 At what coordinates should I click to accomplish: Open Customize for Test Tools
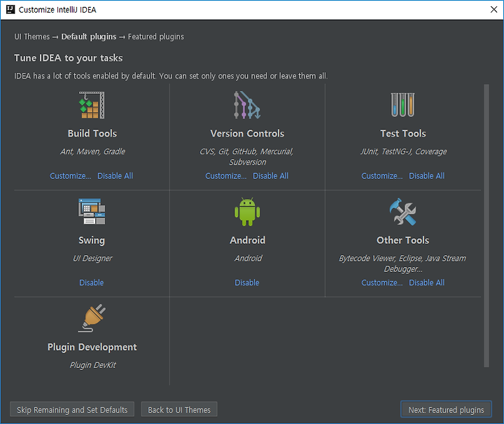pos(382,176)
